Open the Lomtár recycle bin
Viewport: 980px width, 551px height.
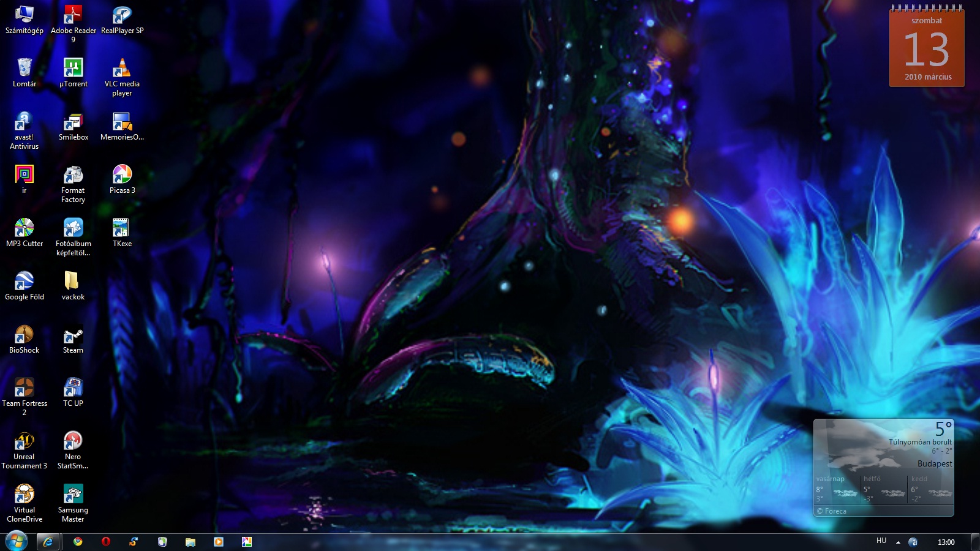coord(24,72)
